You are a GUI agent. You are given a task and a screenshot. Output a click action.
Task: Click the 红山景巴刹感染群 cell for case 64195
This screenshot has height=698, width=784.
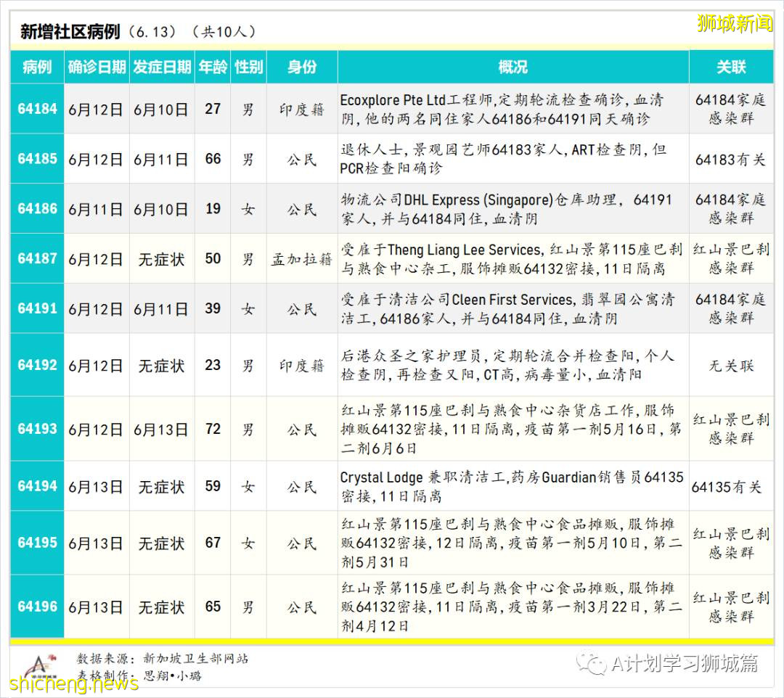(x=730, y=543)
